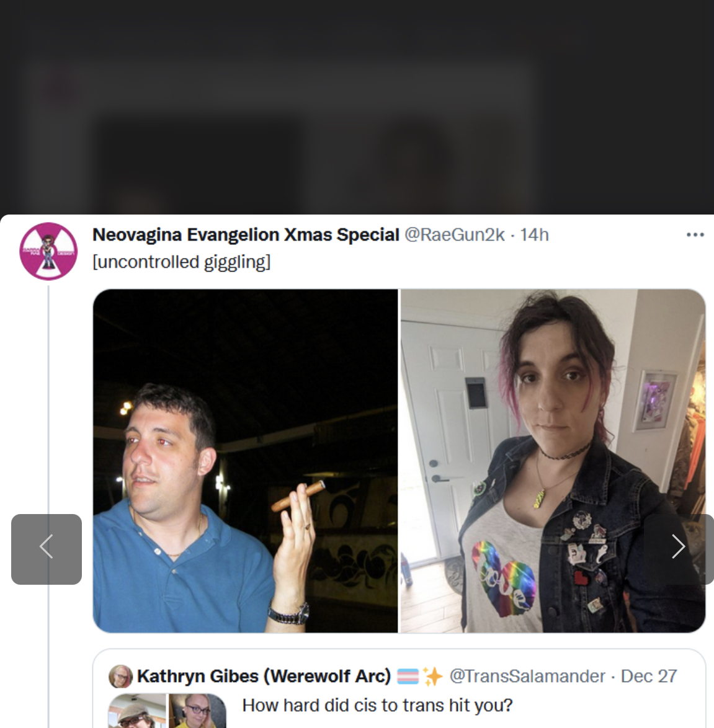Click the @RaeGun2k handle
This screenshot has height=728, width=714.
(454, 235)
